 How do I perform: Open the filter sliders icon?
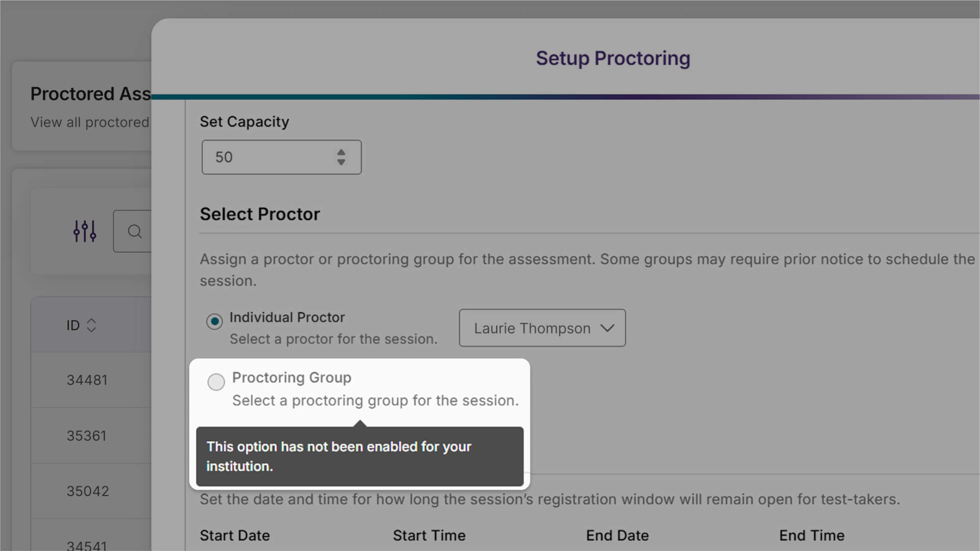pyautogui.click(x=85, y=231)
